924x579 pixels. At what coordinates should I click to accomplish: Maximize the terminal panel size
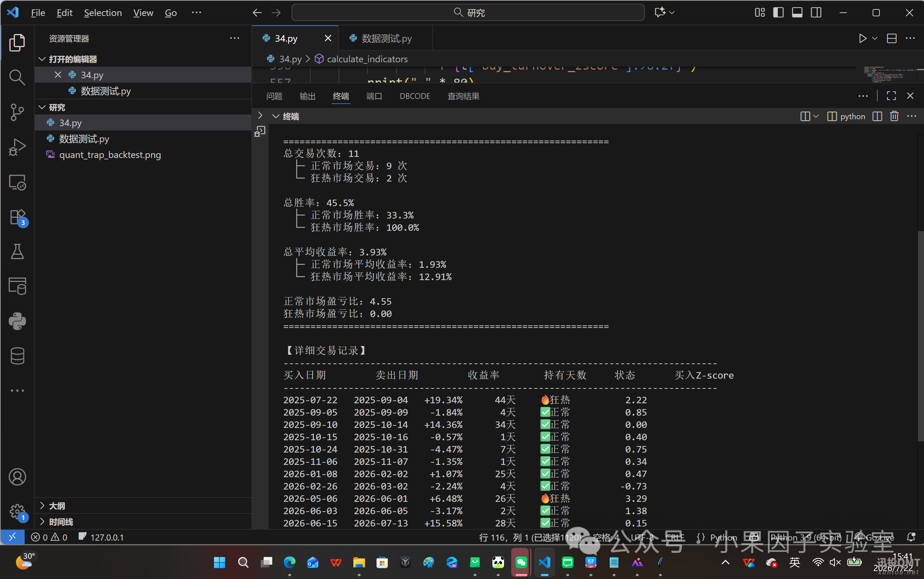point(891,96)
